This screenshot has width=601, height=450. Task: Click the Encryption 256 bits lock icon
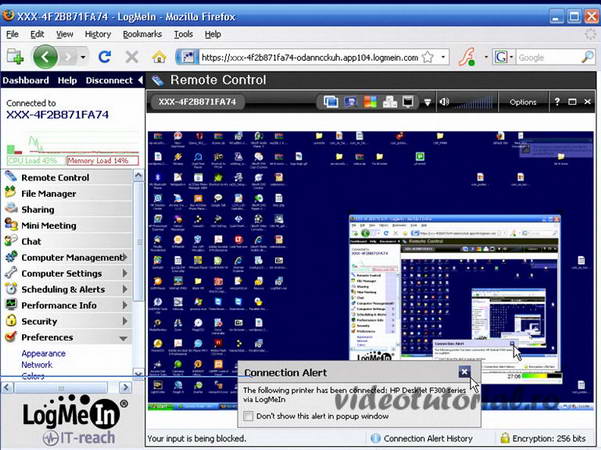pos(504,438)
